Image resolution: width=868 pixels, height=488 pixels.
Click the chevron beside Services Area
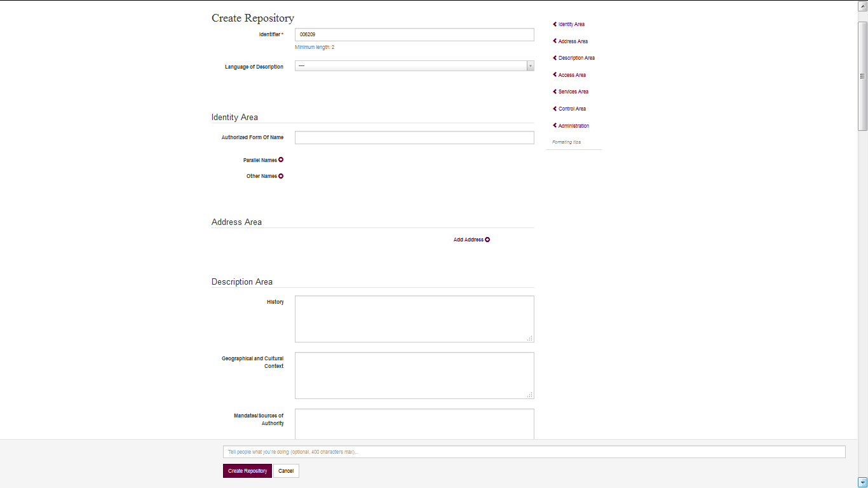(x=554, y=91)
